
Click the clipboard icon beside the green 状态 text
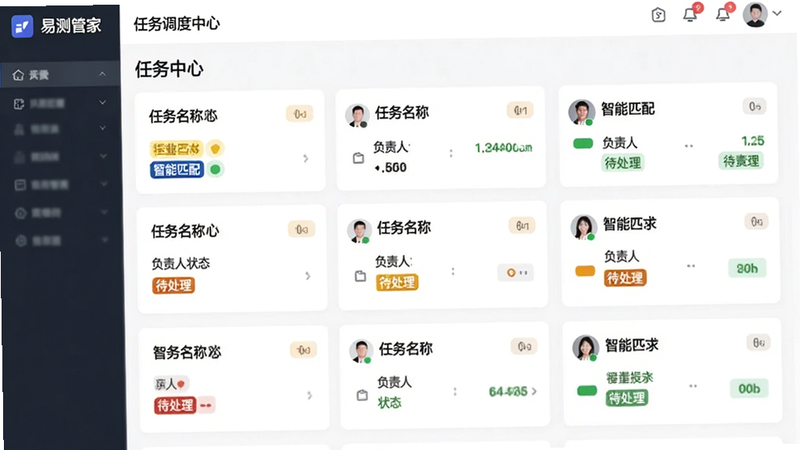362,395
